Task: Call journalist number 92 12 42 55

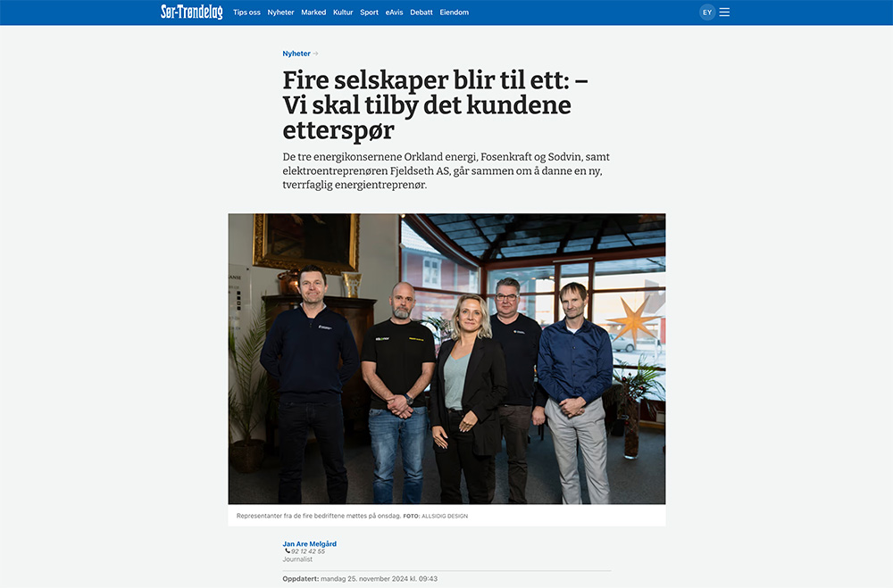Action: pos(307,551)
